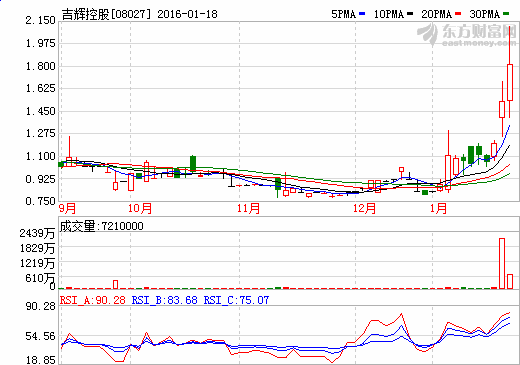The width and height of the screenshot is (520, 365).
Task: Click the blue 5PMA color marker
Action: click(362, 14)
